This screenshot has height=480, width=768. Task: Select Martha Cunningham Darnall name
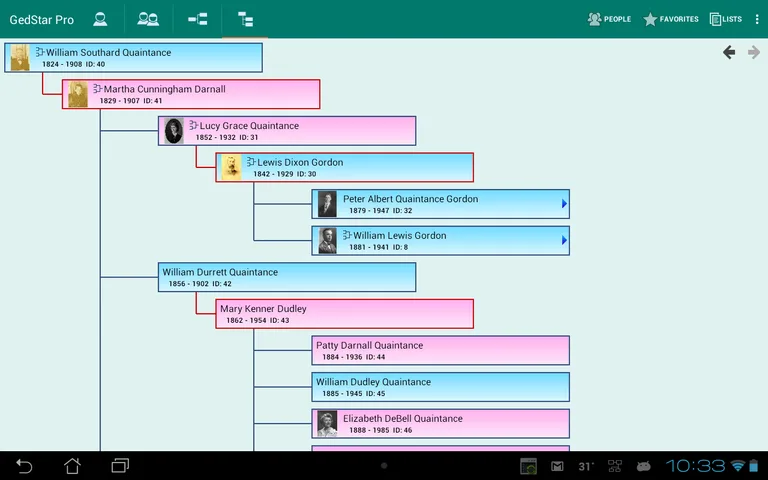[x=165, y=89]
